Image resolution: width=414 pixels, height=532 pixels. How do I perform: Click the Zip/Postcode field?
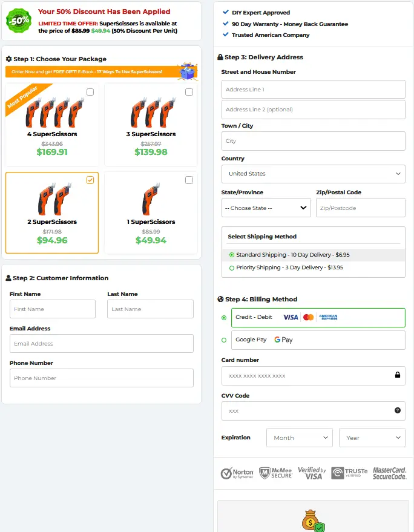(x=361, y=208)
